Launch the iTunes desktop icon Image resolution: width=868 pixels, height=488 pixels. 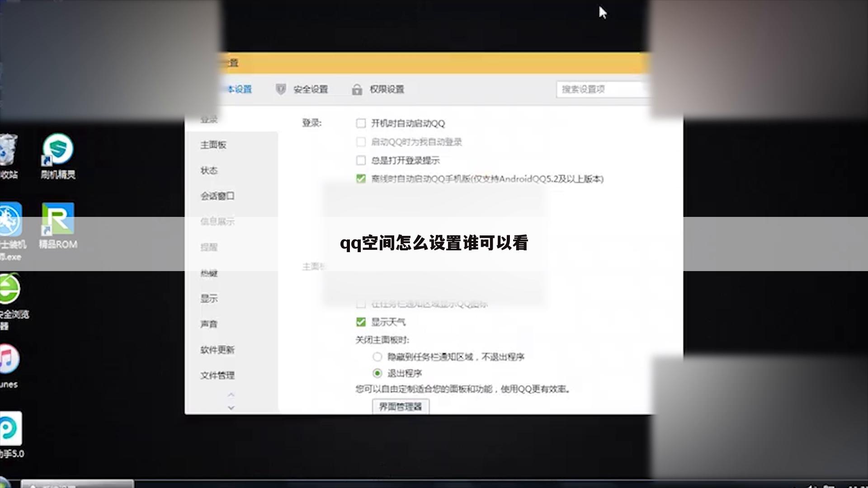tap(9, 366)
